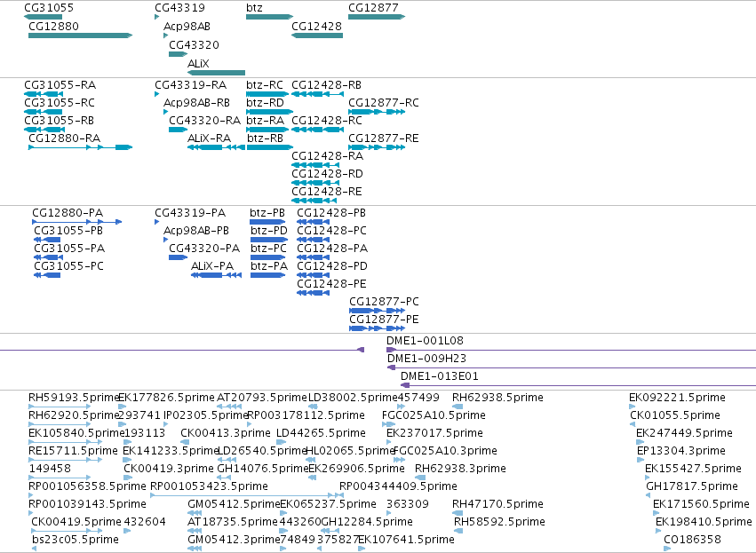Select protein Acp98AB-PB
756x553 pixels.
tap(196, 231)
